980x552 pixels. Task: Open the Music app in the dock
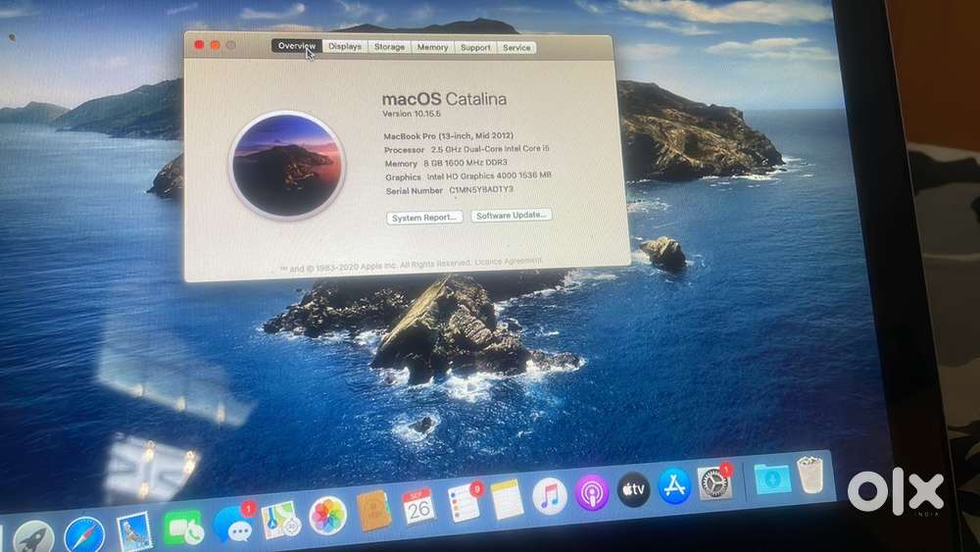click(x=550, y=495)
